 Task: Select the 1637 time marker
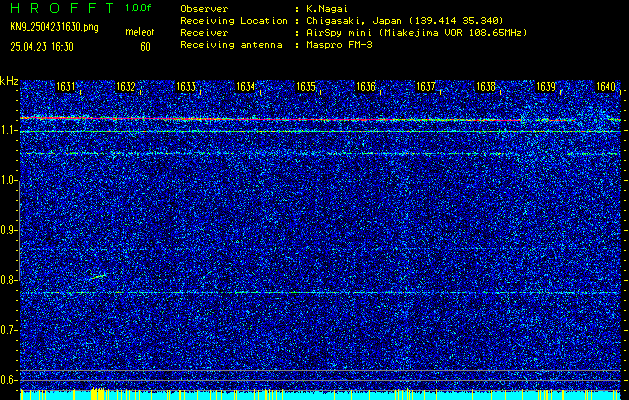click(426, 87)
